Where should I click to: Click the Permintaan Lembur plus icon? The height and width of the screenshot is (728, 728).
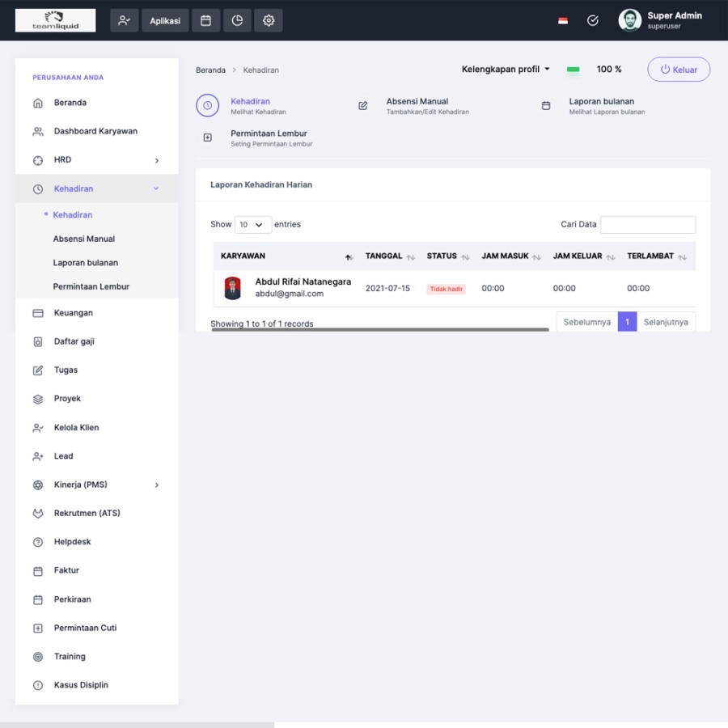[208, 138]
